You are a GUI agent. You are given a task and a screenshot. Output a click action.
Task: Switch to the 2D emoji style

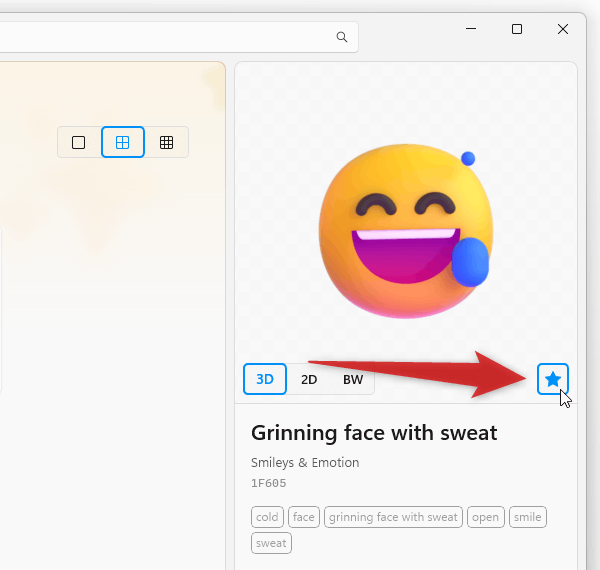click(309, 379)
